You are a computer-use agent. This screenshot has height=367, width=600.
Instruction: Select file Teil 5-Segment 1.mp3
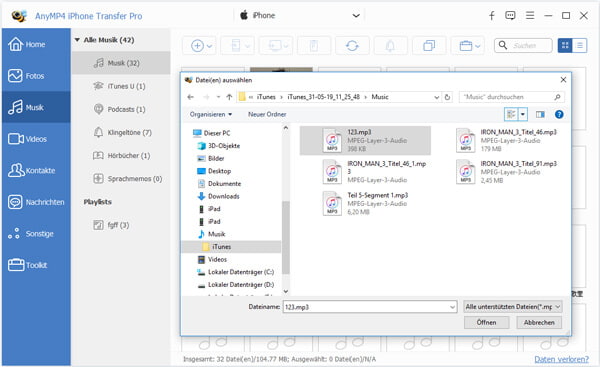coord(365,203)
